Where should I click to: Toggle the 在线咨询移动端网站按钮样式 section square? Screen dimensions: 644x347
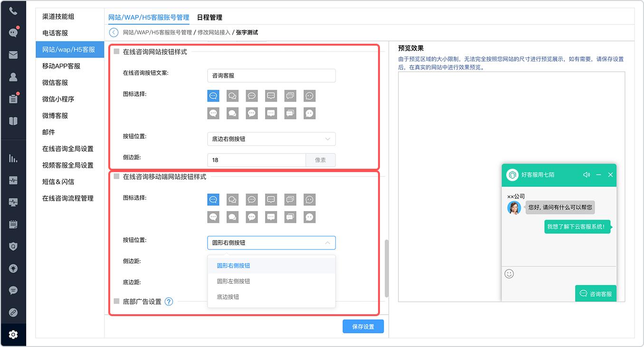pyautogui.click(x=116, y=176)
